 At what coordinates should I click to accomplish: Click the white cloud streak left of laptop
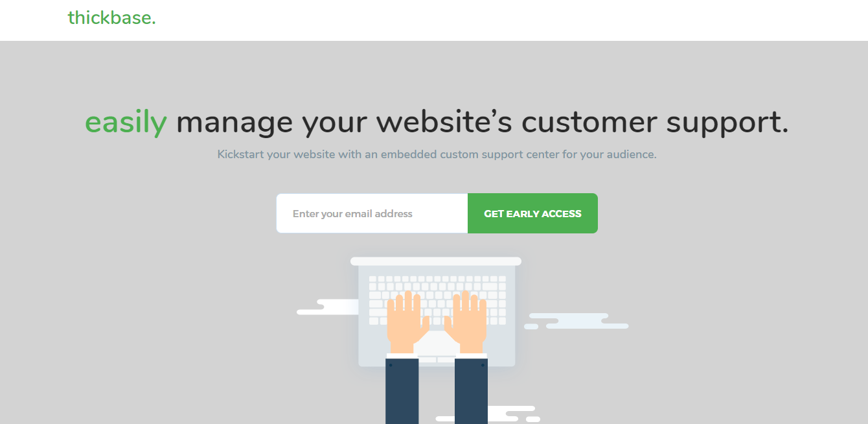pyautogui.click(x=328, y=307)
